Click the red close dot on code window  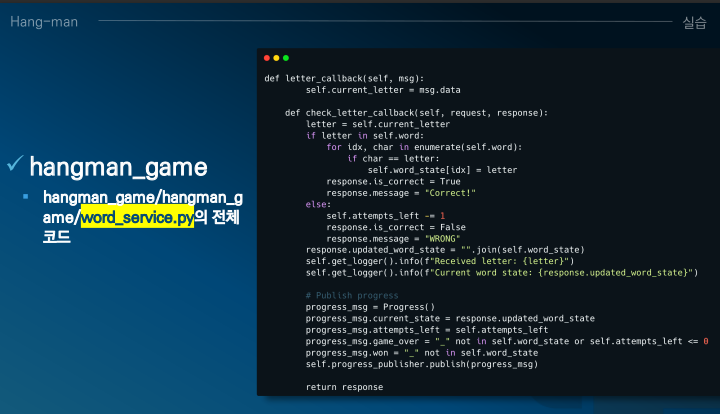pos(267,58)
